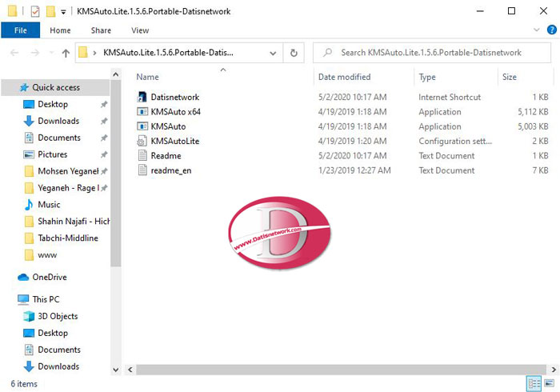Select This PC in the navigation pane
The height and width of the screenshot is (392, 560).
[46, 299]
